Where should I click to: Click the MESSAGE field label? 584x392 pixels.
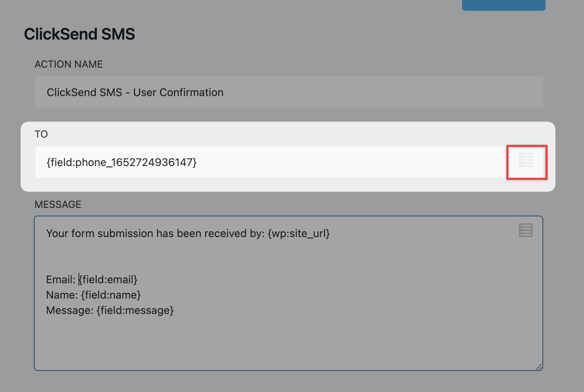(58, 204)
